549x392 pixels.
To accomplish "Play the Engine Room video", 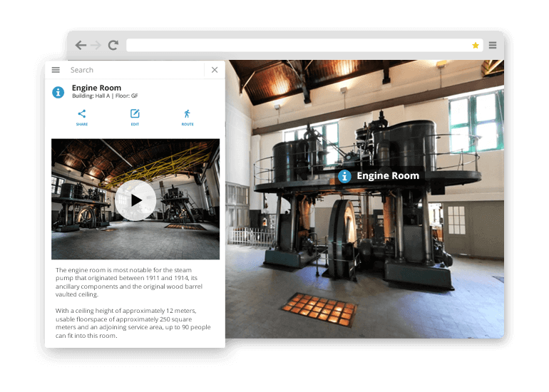I will [135, 200].
